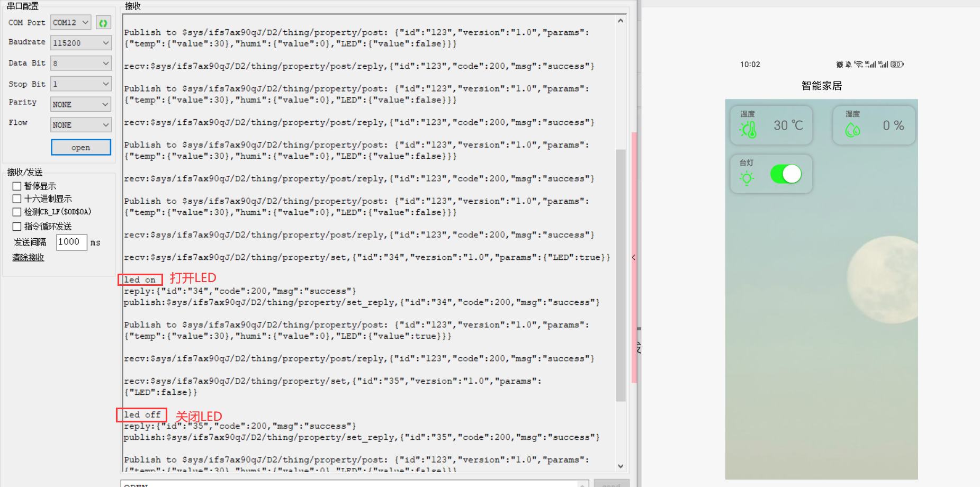The width and height of the screenshot is (980, 487).
Task: Click the 清除接收 clear receive link
Action: pyautogui.click(x=28, y=257)
